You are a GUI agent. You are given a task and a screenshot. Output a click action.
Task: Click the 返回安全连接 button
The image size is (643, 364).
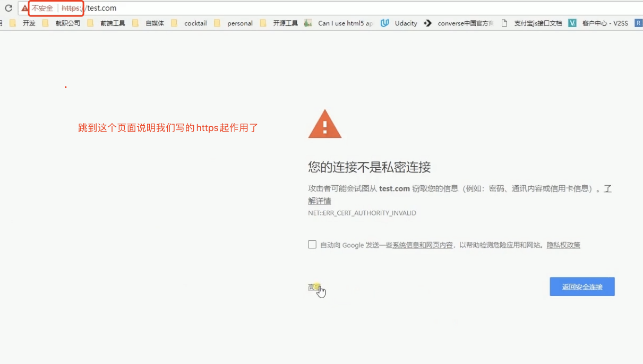tap(582, 287)
